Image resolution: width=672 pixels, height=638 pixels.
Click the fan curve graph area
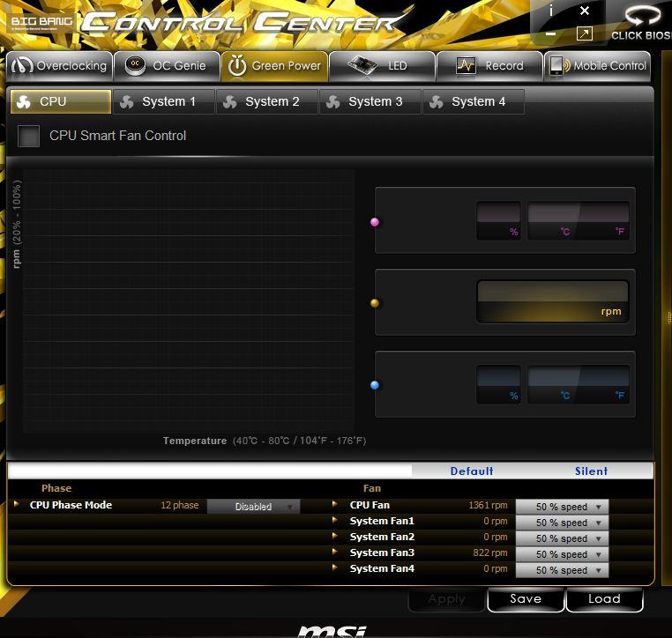tap(189, 300)
